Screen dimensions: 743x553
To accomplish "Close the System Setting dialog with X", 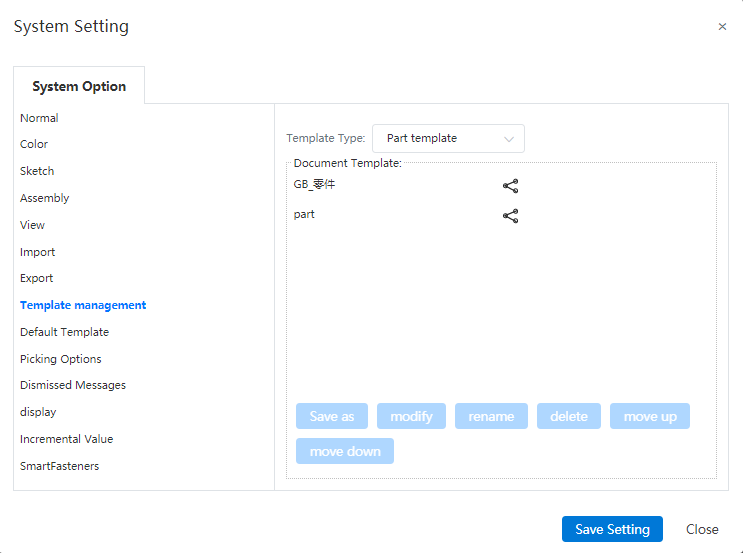I will [722, 27].
